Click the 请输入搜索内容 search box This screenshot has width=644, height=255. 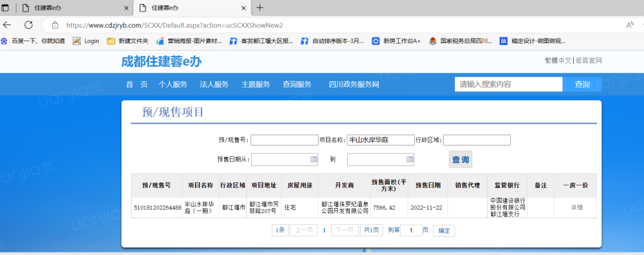pyautogui.click(x=509, y=84)
